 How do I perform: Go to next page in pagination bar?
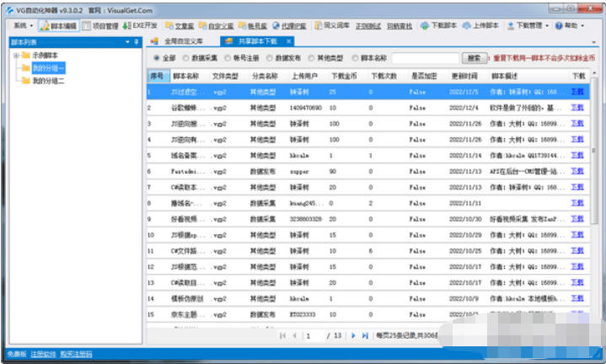[353, 335]
